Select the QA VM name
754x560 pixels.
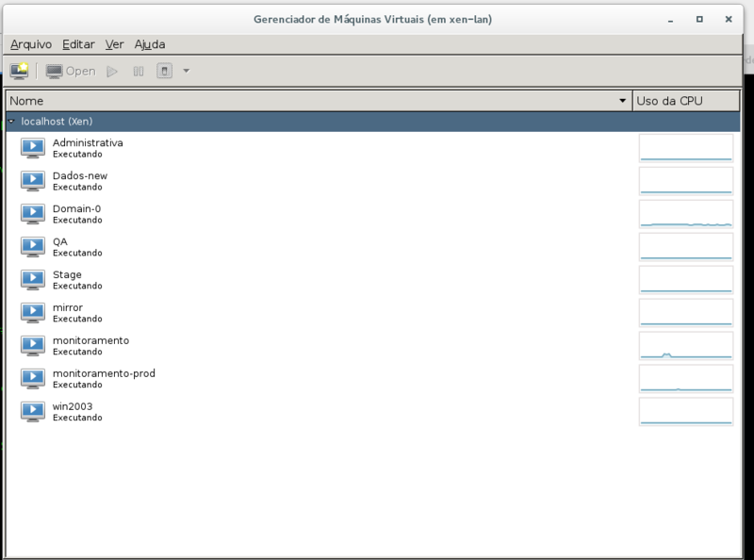[60, 242]
